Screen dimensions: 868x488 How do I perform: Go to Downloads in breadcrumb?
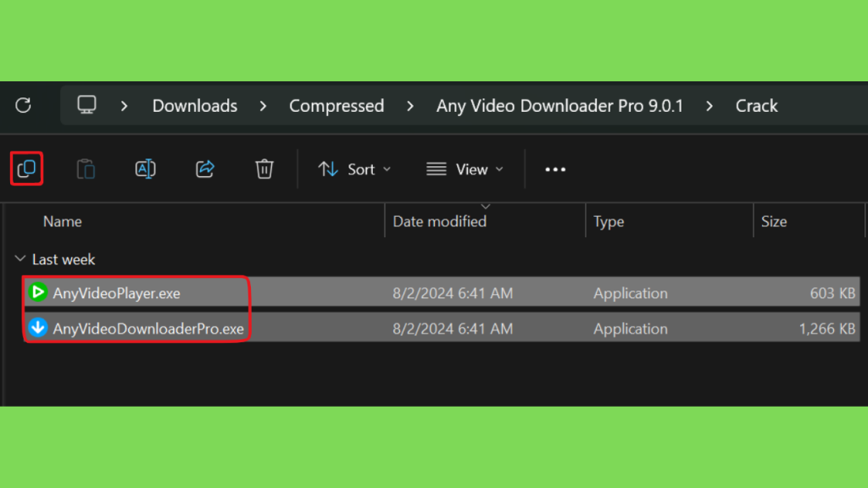[195, 106]
